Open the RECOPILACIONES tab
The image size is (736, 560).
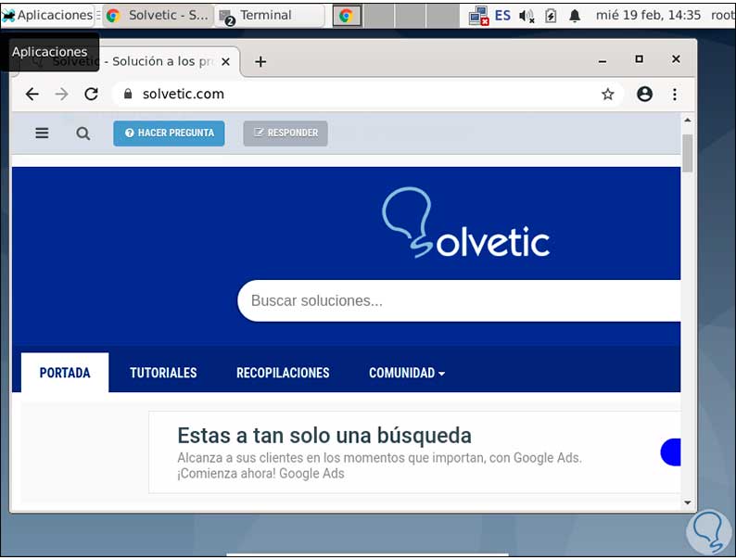click(x=283, y=373)
